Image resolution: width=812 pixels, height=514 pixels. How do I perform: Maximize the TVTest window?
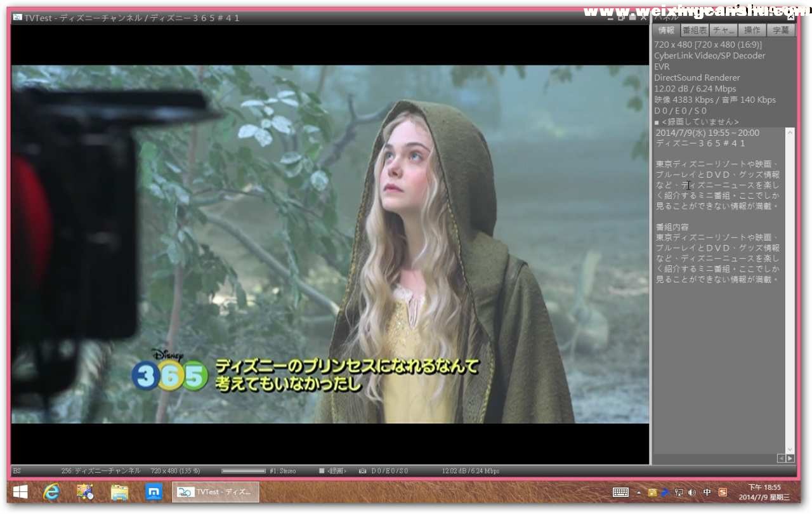(621, 18)
